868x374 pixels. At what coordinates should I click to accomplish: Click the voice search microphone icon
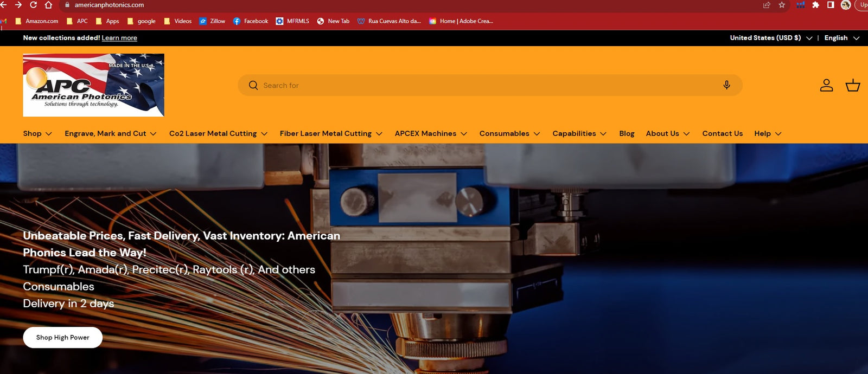pos(726,85)
